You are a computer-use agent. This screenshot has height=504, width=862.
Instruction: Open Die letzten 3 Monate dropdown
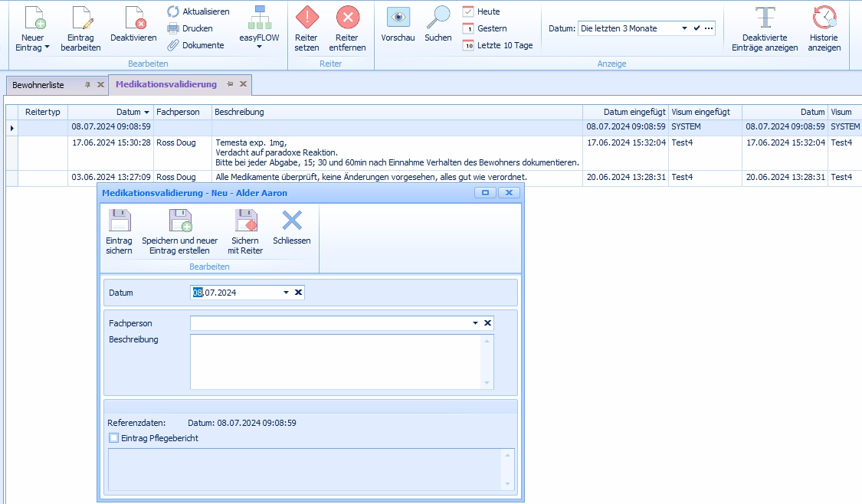pyautogui.click(x=684, y=28)
